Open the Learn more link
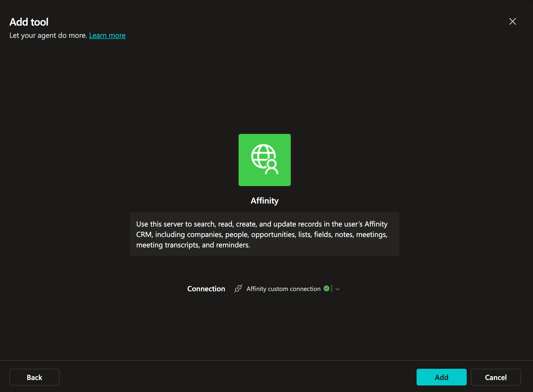Viewport: 533px width, 392px height. point(107,35)
